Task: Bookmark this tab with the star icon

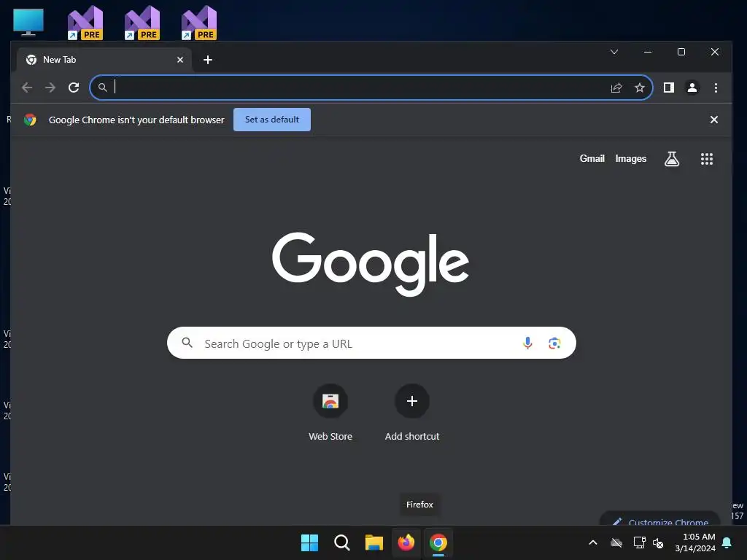Action: pyautogui.click(x=640, y=87)
